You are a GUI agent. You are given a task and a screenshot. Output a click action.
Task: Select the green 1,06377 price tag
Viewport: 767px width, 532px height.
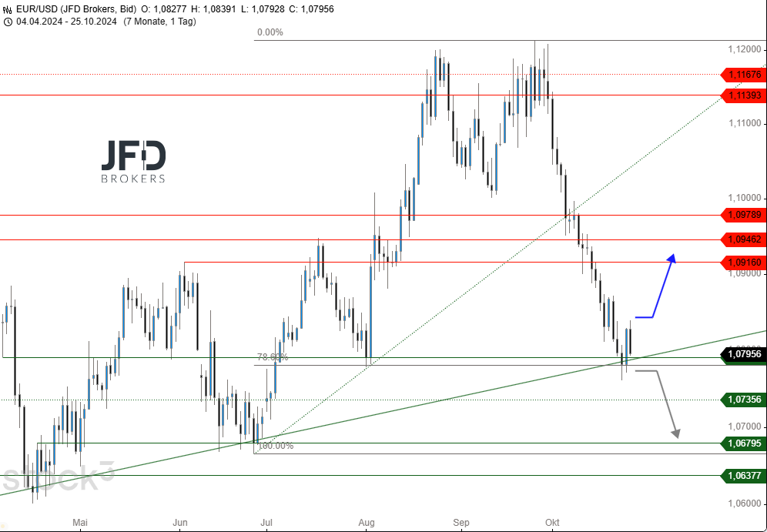[742, 476]
